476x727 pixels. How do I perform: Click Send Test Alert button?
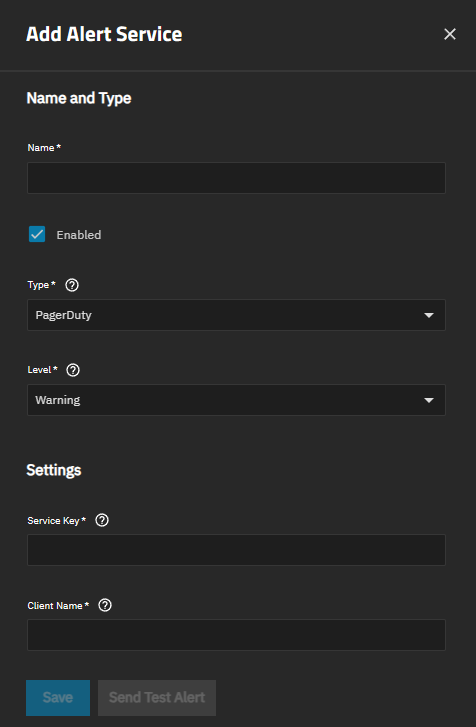pyautogui.click(x=157, y=698)
